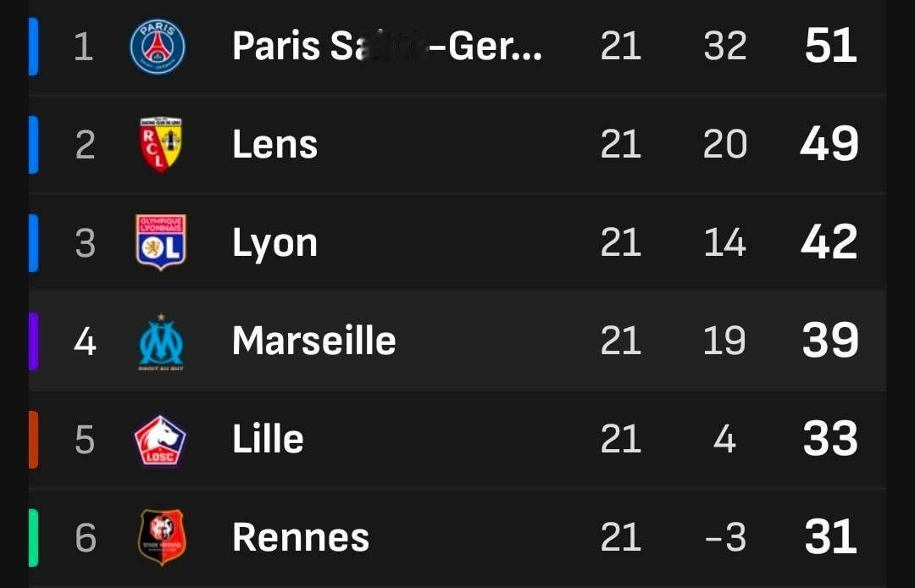The image size is (915, 588).
Task: Open the Lille team name
Action: 268,439
